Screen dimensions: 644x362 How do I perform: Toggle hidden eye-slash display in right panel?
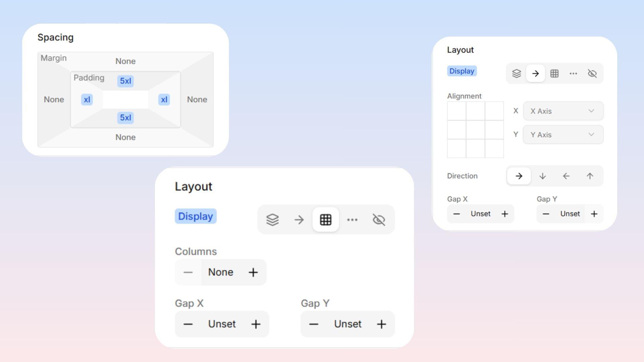coord(592,73)
